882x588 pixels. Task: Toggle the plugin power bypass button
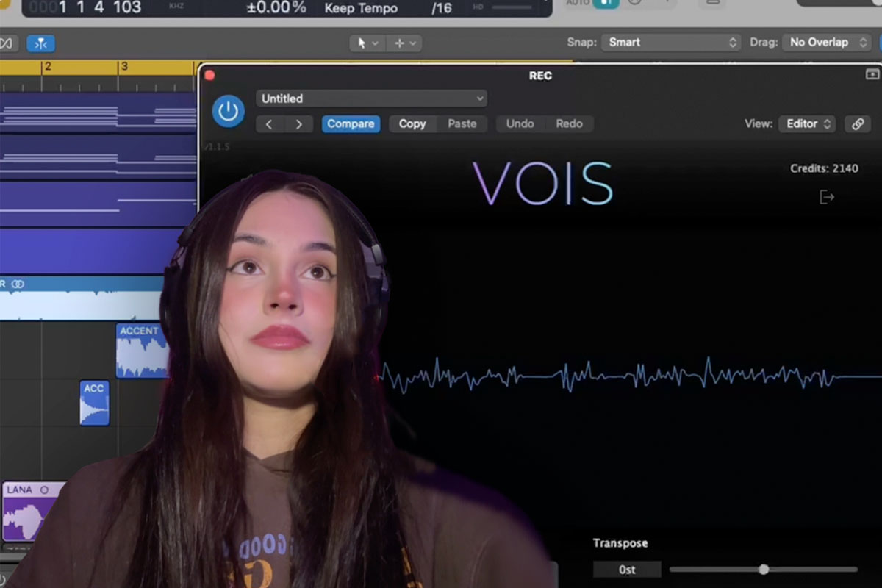click(228, 112)
